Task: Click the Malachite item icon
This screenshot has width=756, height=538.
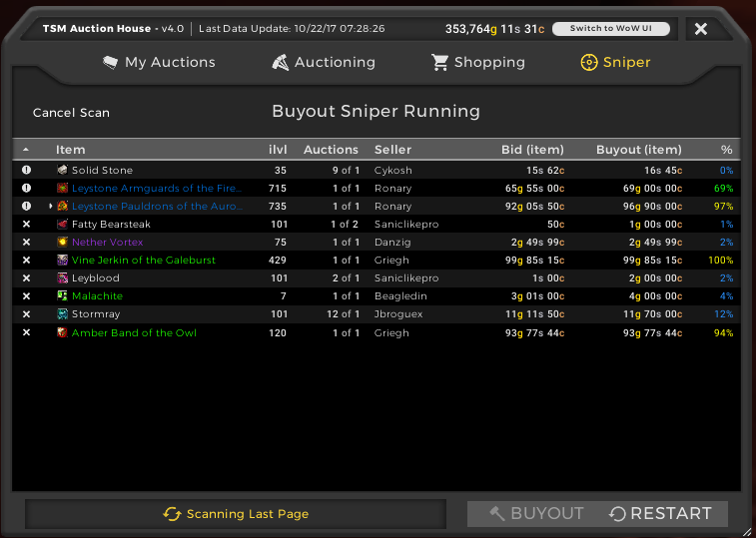Action: [62, 295]
